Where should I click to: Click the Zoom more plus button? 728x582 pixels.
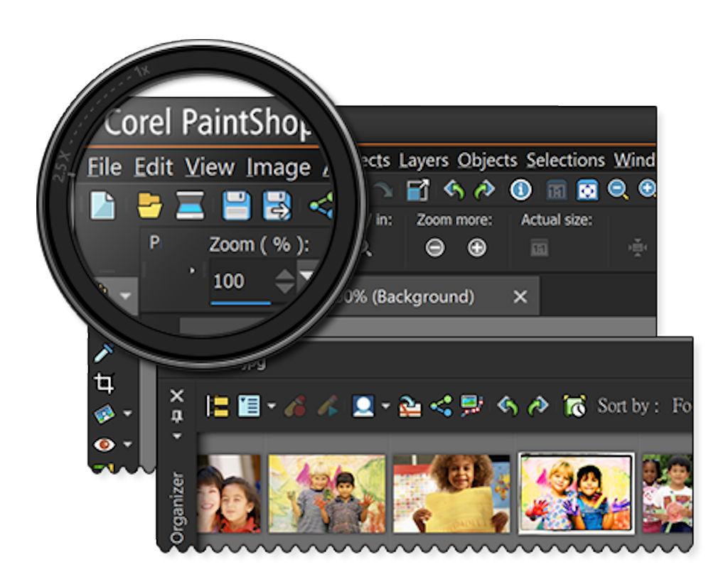[x=476, y=247]
